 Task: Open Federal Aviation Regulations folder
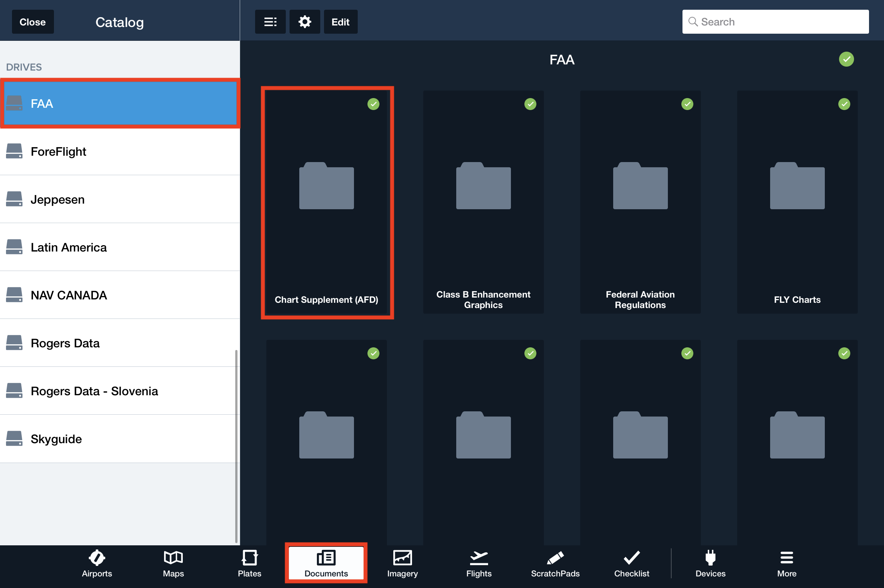(x=640, y=202)
